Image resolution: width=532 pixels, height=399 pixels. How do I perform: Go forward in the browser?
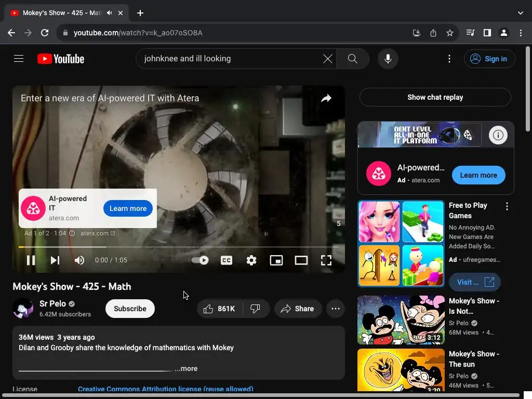28,33
